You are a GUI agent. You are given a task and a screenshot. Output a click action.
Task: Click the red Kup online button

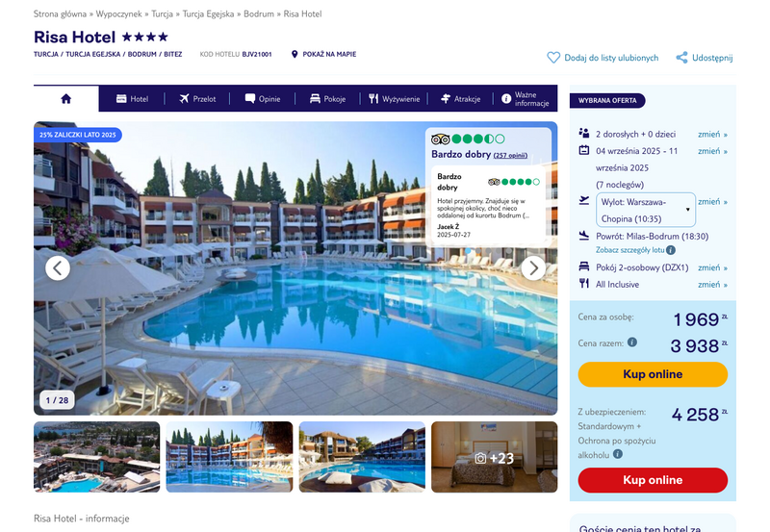653,480
